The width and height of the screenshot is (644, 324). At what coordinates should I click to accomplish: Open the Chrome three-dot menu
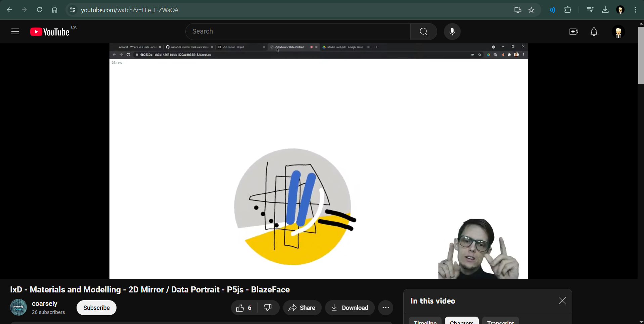click(x=635, y=10)
